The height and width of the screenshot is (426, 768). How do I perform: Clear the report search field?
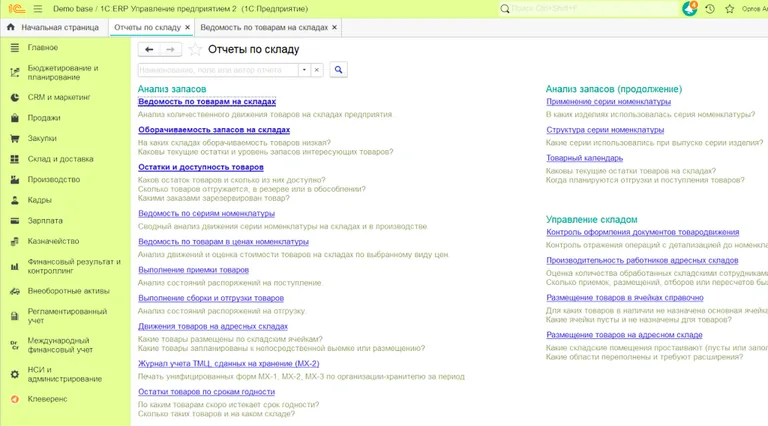[x=316, y=70]
